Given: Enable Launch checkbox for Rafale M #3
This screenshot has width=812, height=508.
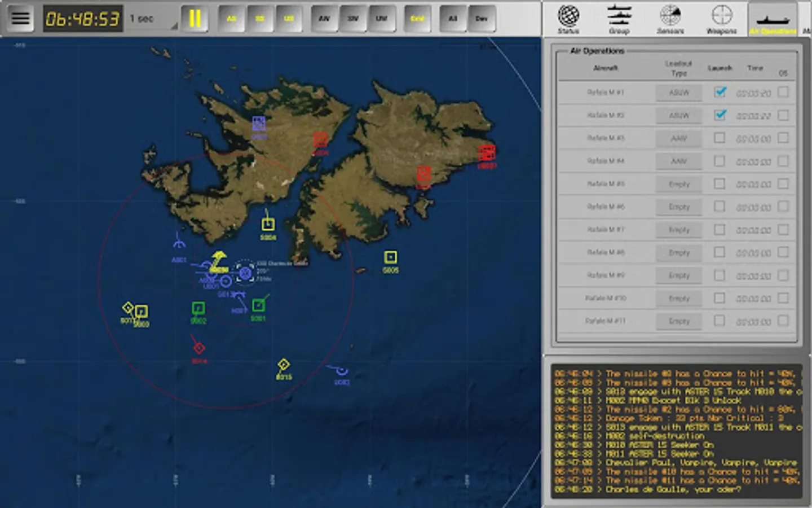Looking at the screenshot, I should click(x=720, y=138).
